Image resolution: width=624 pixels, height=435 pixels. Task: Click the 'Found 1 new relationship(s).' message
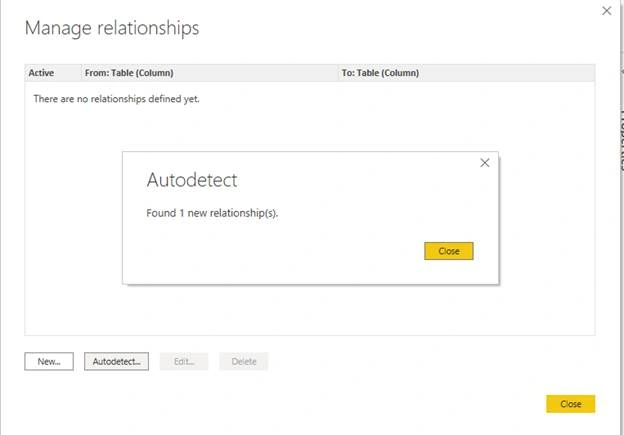212,213
